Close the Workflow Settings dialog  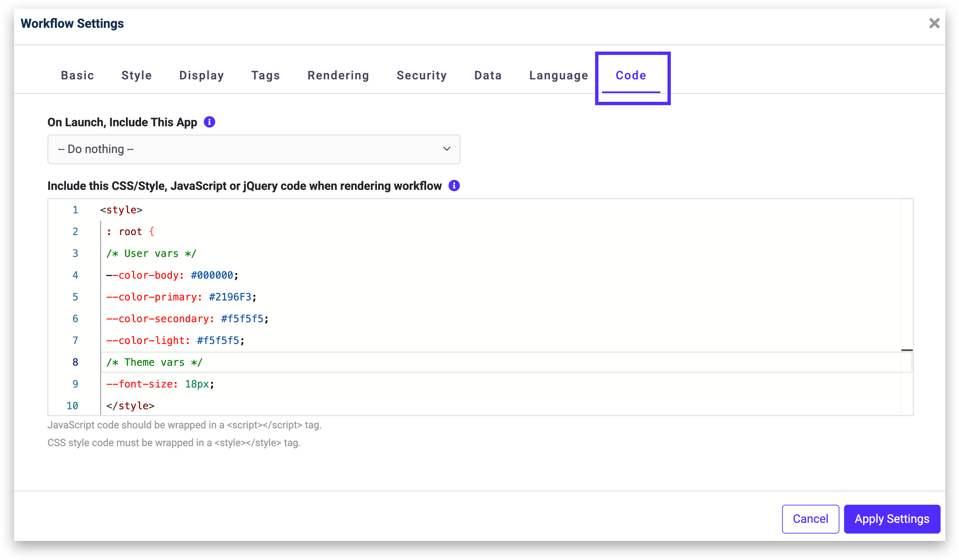[x=934, y=23]
